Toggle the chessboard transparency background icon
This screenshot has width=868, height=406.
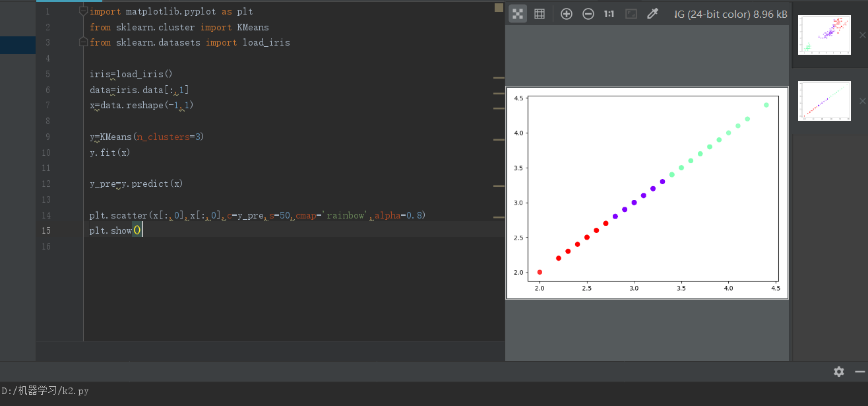[518, 14]
